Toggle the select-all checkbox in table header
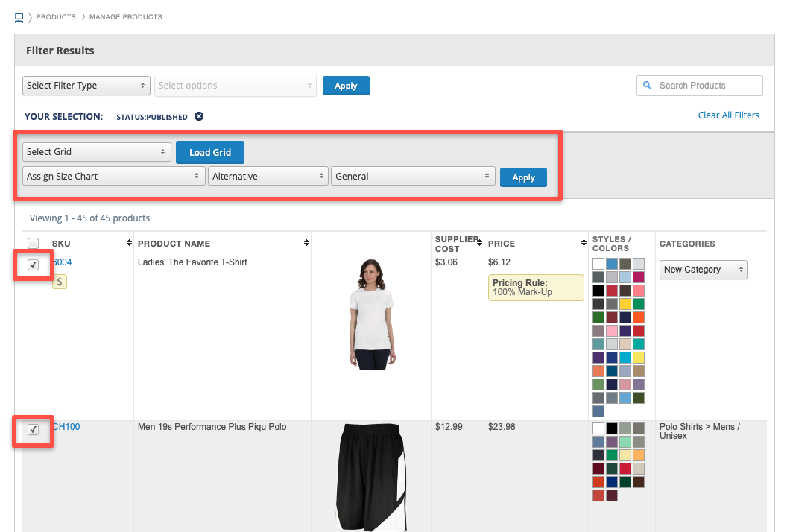790x532 pixels. tap(34, 243)
